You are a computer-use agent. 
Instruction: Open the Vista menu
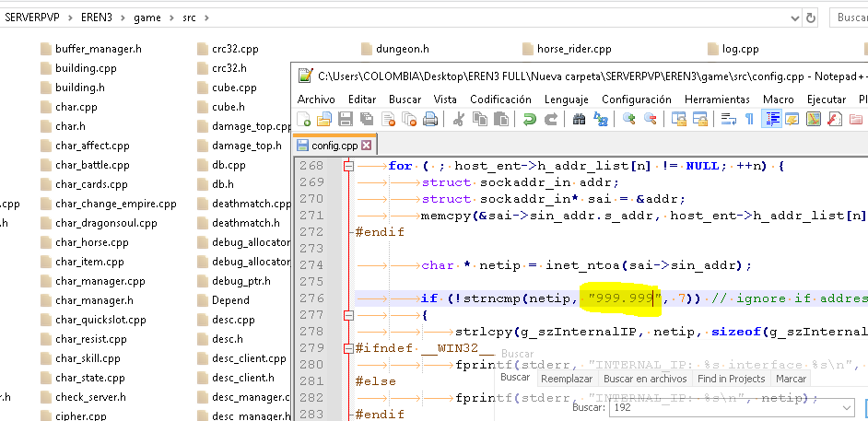click(x=445, y=99)
